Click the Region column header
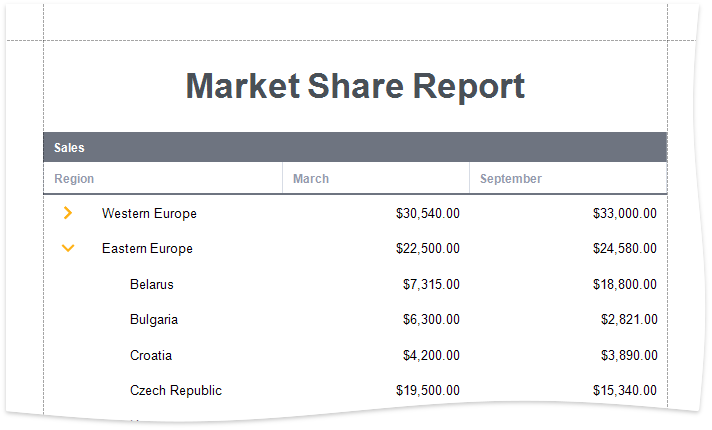Viewport: 712px width, 430px height. pos(75,179)
